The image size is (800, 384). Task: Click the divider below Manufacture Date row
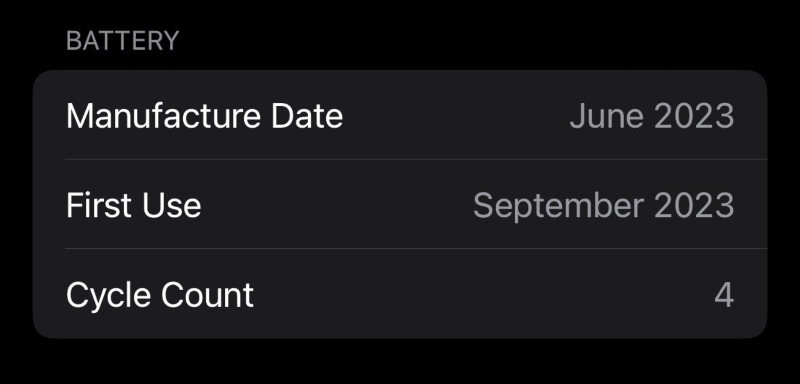(x=416, y=159)
